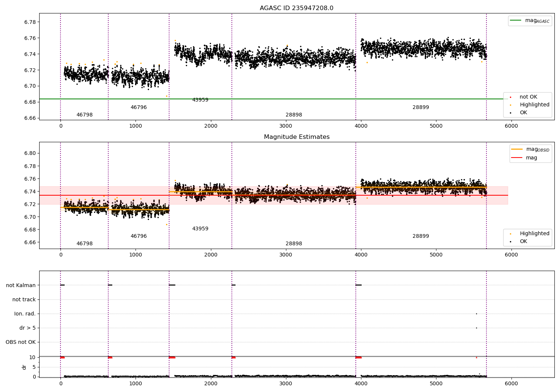
Task: Click the rotated 'dr' y-axis label
Action: [24, 367]
